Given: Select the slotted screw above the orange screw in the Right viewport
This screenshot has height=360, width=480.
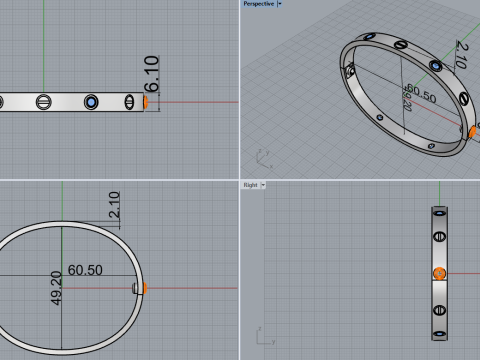Looking at the screenshot, I should 440,237.
